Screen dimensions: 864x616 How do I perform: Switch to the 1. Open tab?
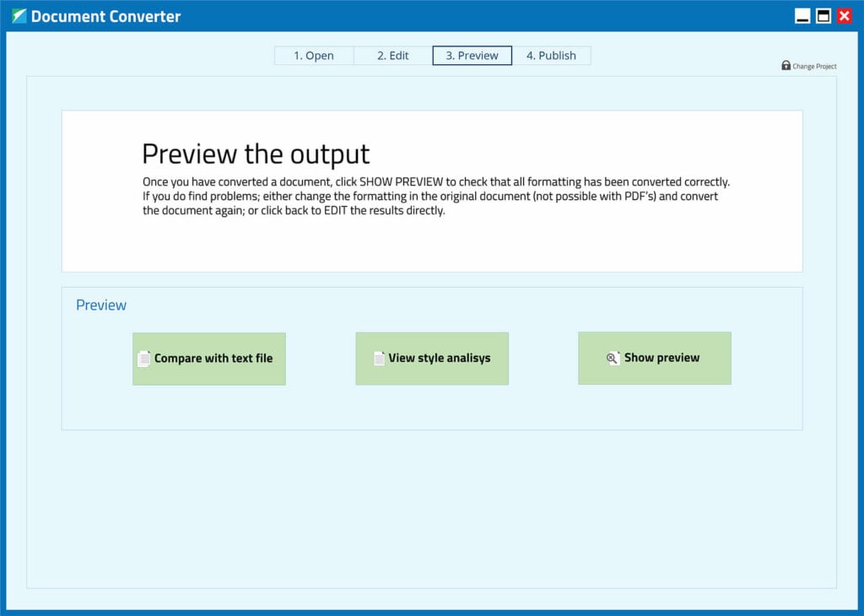point(313,55)
